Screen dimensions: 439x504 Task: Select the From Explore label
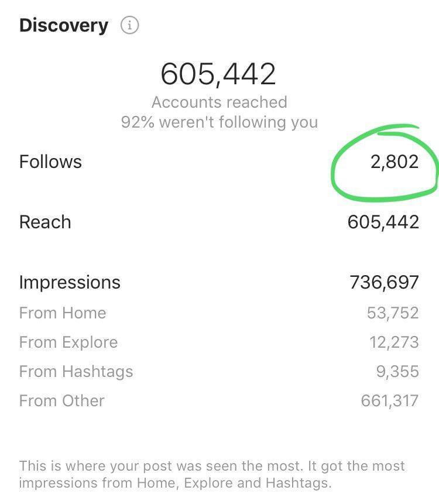pyautogui.click(x=68, y=342)
